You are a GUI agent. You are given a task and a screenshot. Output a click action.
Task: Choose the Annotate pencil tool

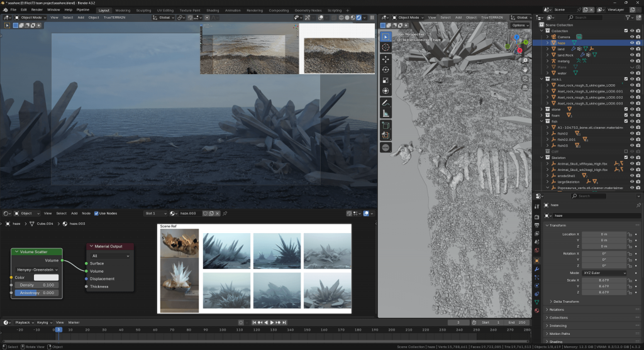point(386,102)
